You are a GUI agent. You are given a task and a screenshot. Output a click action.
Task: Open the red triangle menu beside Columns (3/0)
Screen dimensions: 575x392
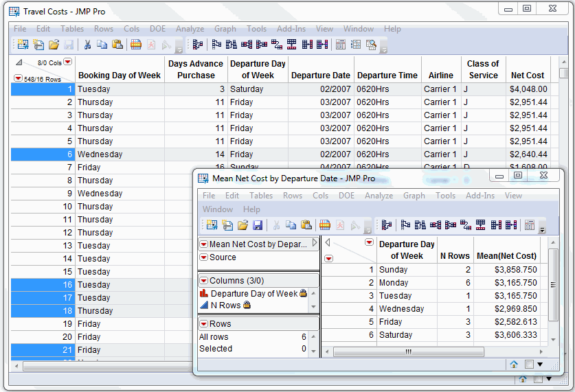click(203, 281)
